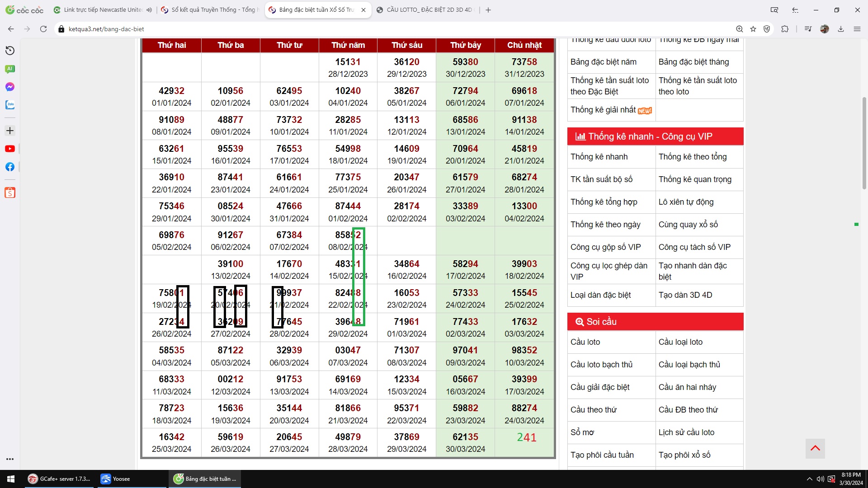Open the Cầu loto bạch thủ link

[x=601, y=365]
